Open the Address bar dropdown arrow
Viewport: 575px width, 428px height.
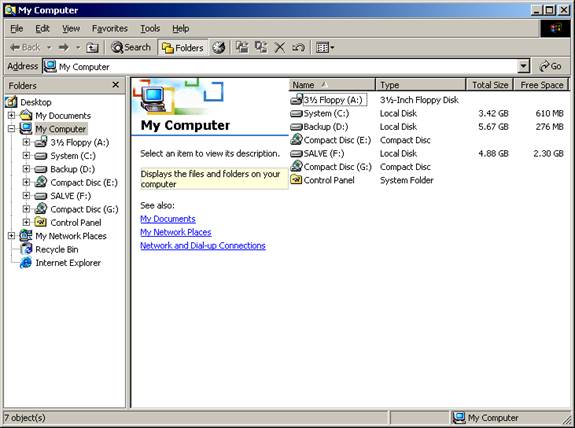pos(523,67)
